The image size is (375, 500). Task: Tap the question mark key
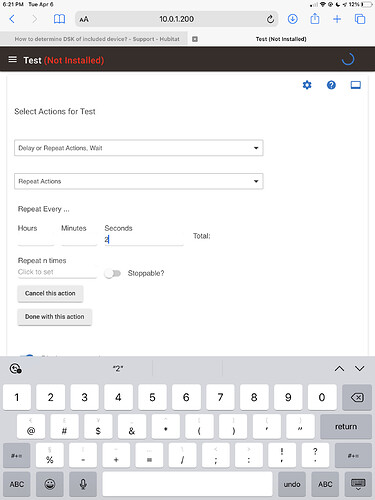click(x=315, y=456)
